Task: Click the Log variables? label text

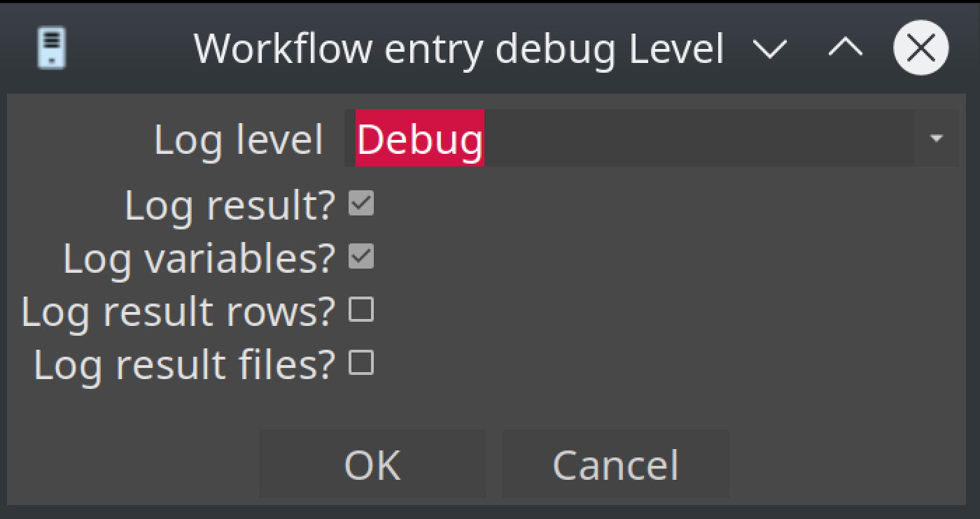Action: click(x=199, y=258)
